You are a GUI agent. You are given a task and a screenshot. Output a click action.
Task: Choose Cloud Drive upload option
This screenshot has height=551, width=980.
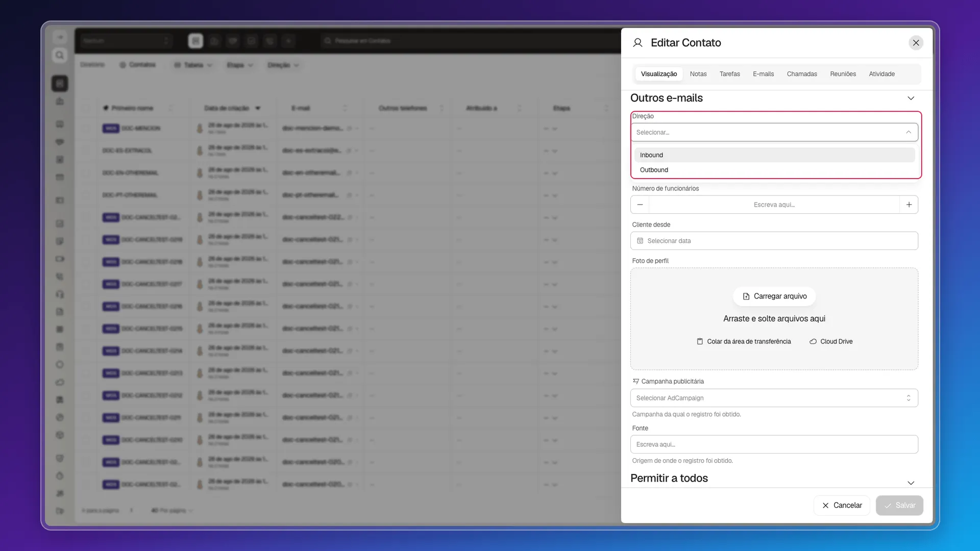point(831,342)
